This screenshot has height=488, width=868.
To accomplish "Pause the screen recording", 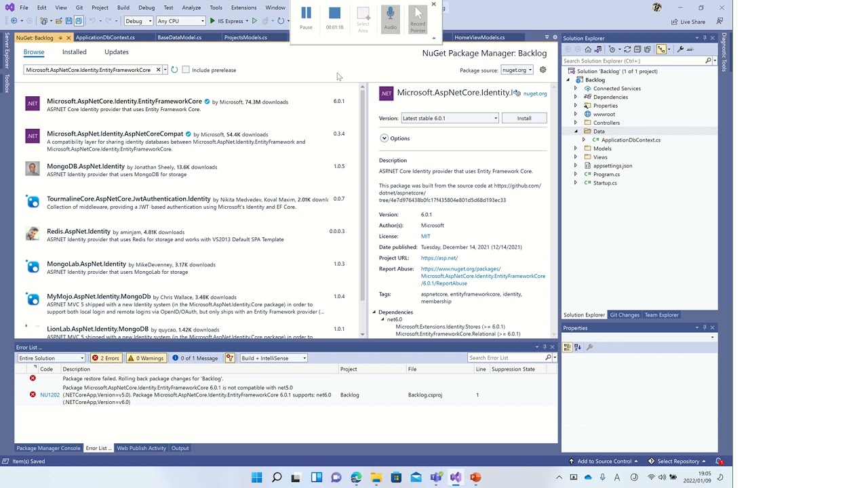I will 306,18.
